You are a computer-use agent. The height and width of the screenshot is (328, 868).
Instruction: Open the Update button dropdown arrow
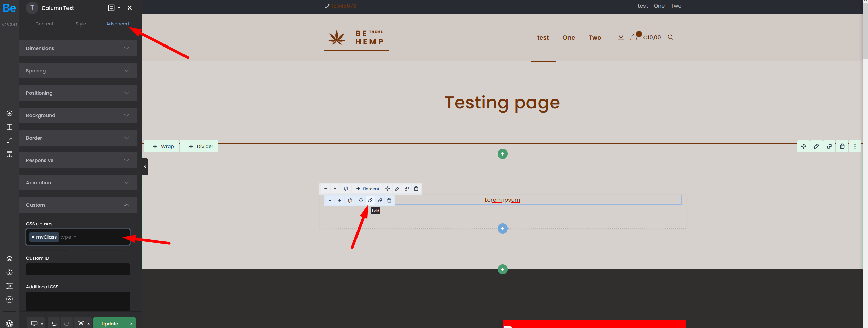131,324
